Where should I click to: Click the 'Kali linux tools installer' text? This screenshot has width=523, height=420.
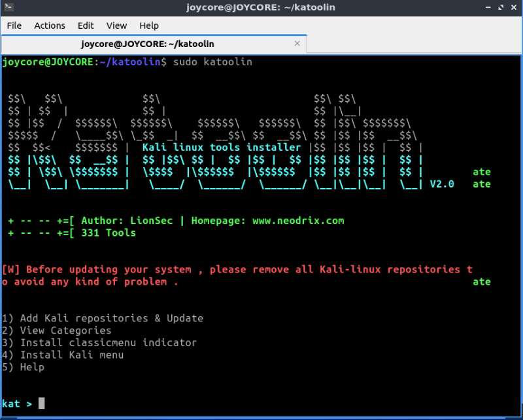222,148
